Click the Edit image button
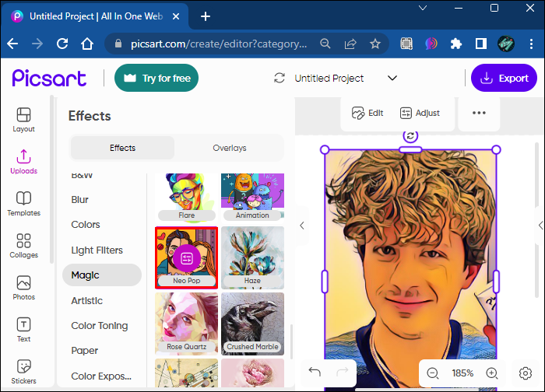This screenshot has width=545, height=392. click(x=367, y=113)
